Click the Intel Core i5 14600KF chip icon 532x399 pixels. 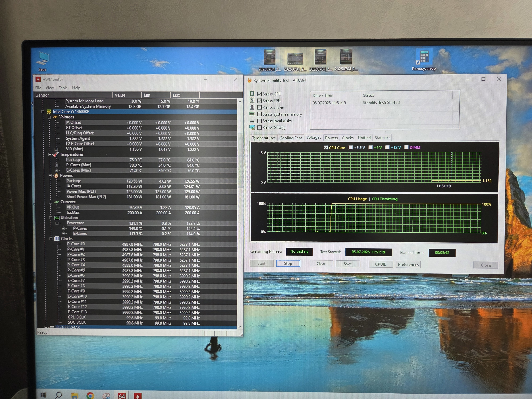tap(49, 112)
